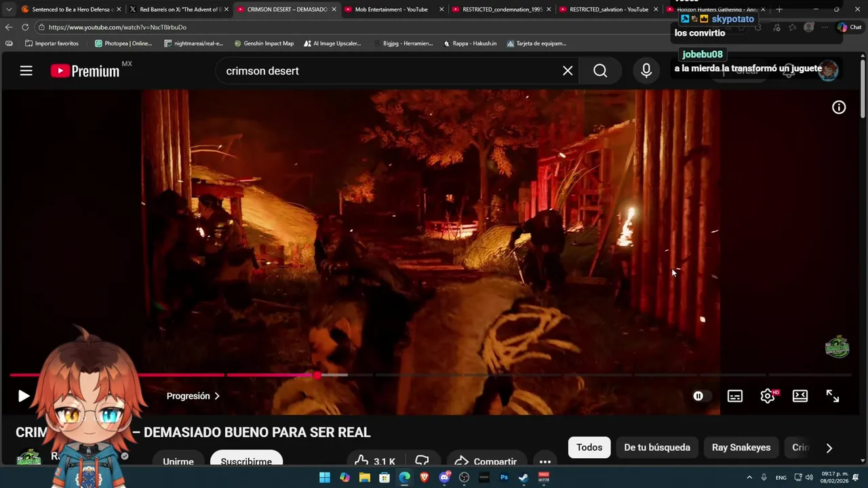Reload the page with refresh button
The image size is (868, 488).
click(x=25, y=27)
